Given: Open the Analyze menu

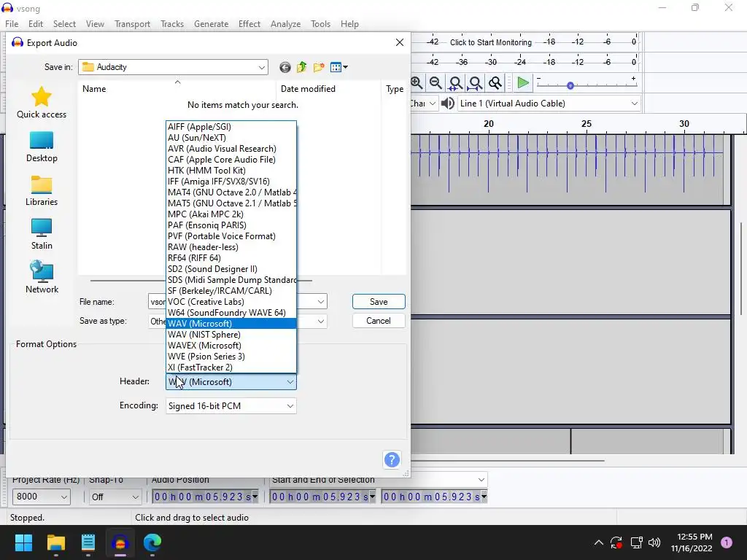Looking at the screenshot, I should [285, 24].
